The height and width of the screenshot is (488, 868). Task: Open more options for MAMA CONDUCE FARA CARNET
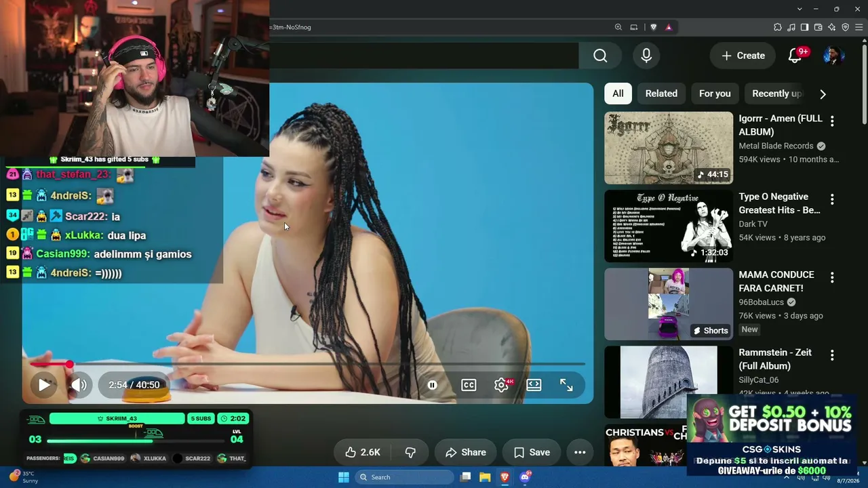point(832,277)
